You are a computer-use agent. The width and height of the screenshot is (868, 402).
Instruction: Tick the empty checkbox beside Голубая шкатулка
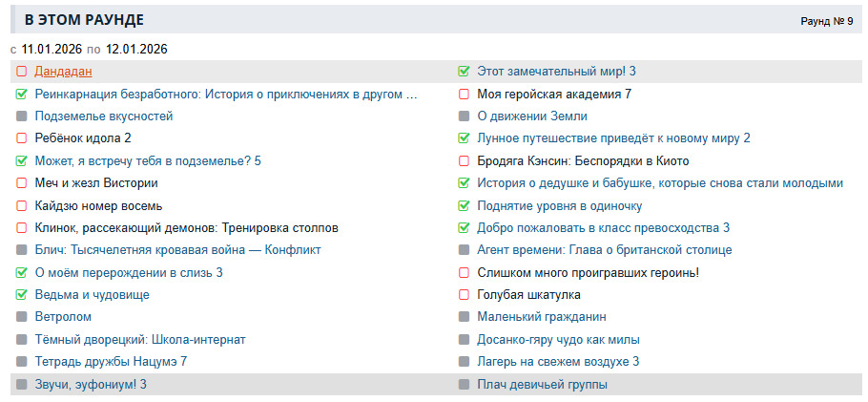(x=465, y=295)
